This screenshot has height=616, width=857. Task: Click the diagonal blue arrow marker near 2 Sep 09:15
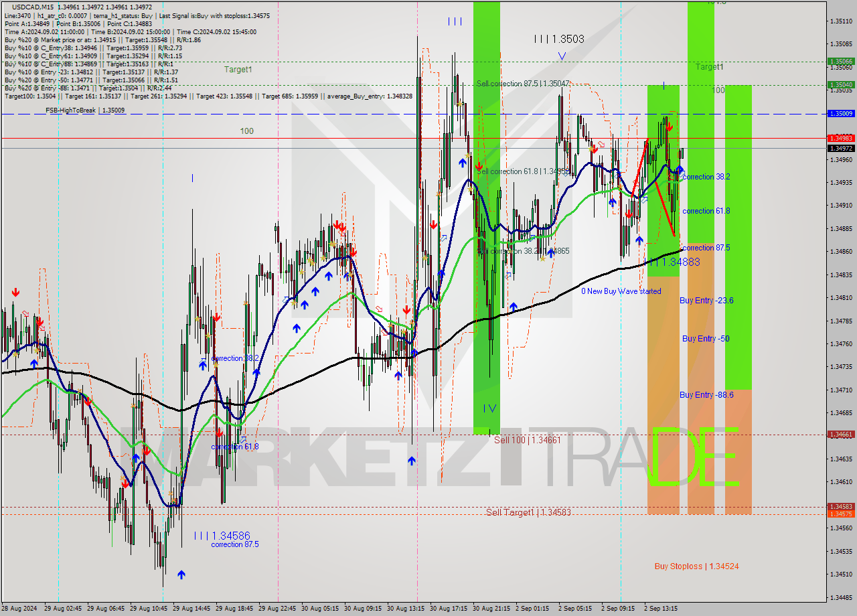[645, 199]
